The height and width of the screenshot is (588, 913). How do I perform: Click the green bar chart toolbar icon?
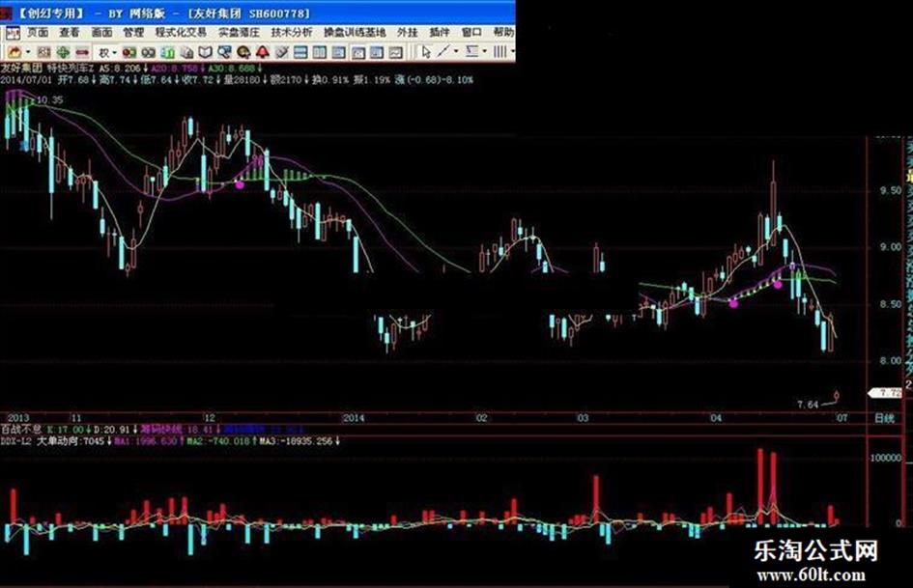[x=168, y=52]
